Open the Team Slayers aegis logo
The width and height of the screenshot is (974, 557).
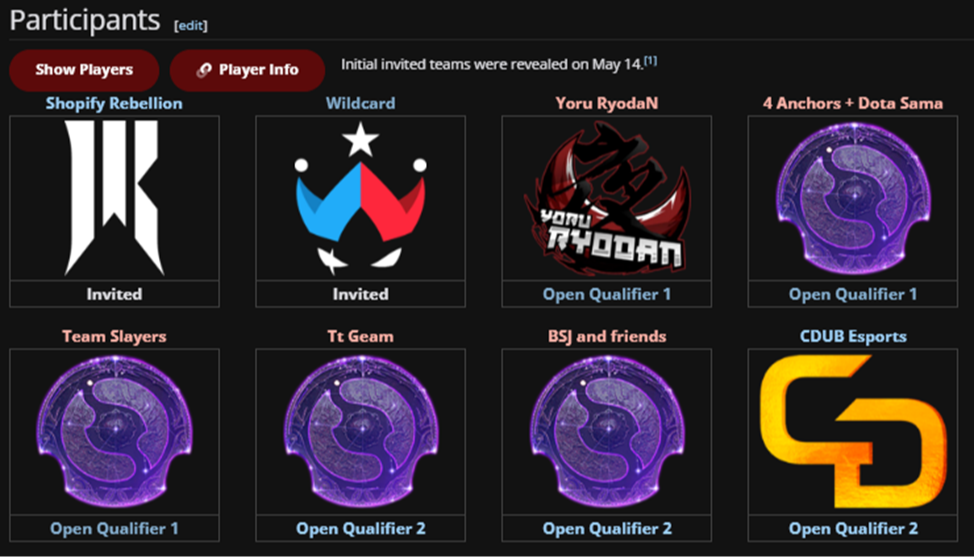click(x=114, y=432)
